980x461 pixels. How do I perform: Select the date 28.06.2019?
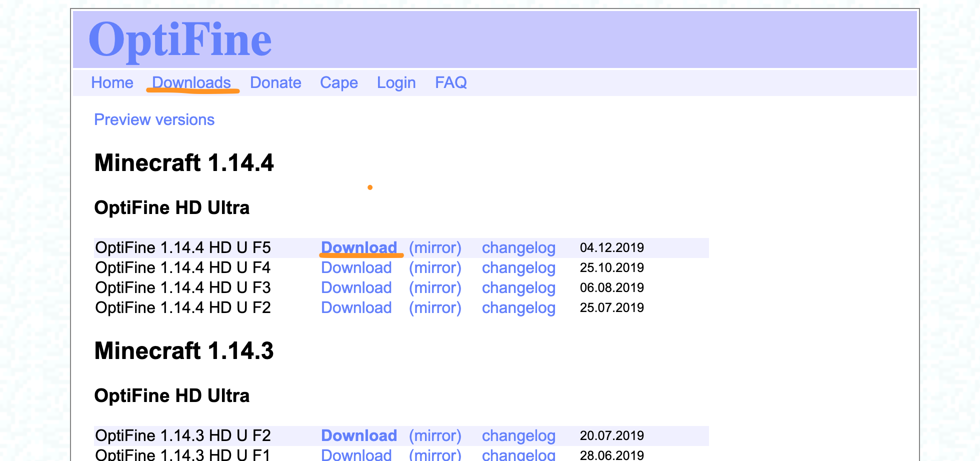612,455
